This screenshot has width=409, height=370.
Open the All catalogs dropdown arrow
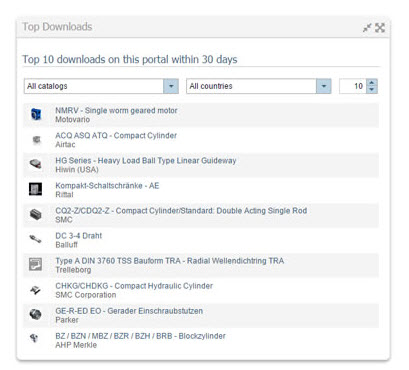pyautogui.click(x=171, y=86)
